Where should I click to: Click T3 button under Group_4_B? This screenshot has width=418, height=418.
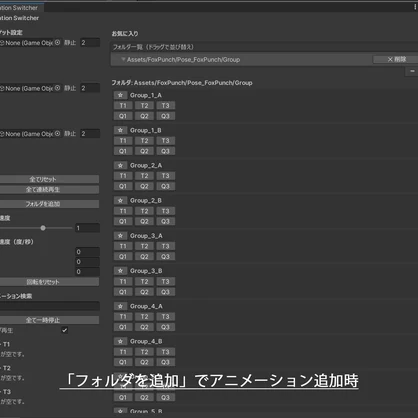tap(166, 352)
